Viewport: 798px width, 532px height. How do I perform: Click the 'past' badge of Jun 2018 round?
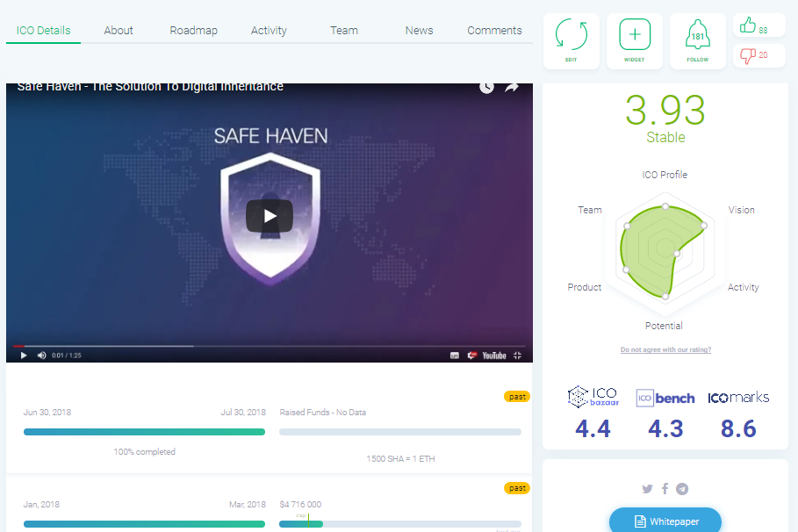[x=517, y=397]
